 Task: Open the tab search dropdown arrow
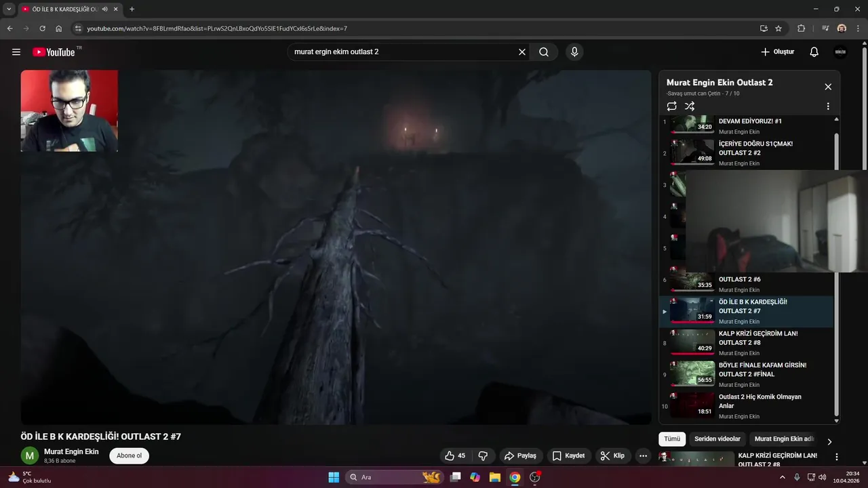click(x=9, y=9)
